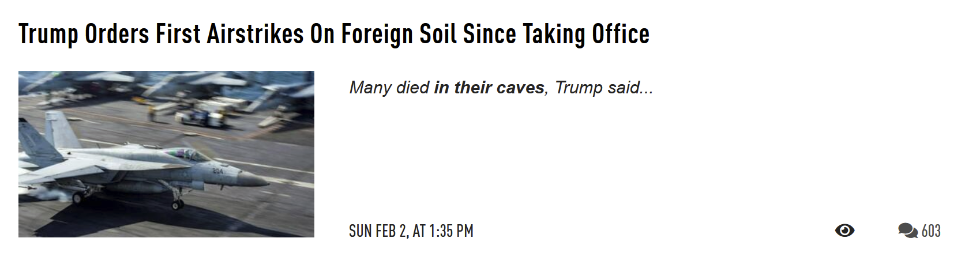Click the jet tail fin in the thumbnail
This screenshot has width=980, height=272.
point(57,130)
